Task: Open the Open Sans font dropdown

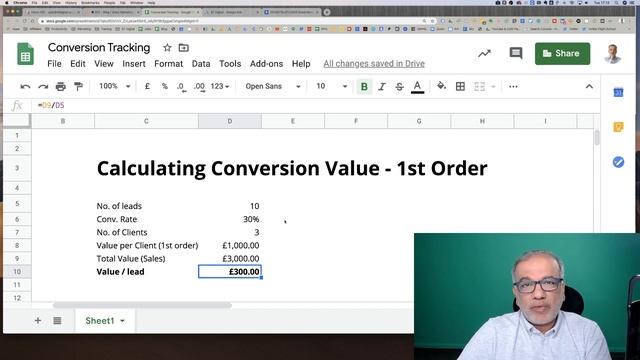Action: click(x=273, y=86)
